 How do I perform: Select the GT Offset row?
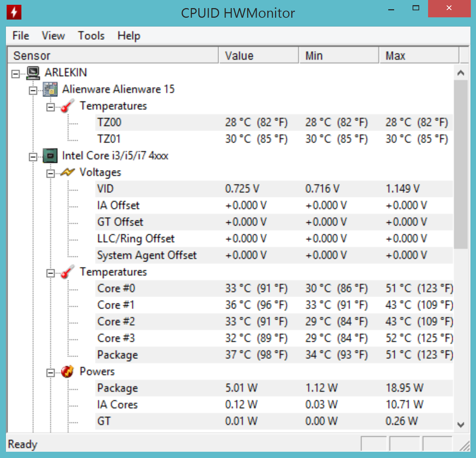(274, 222)
